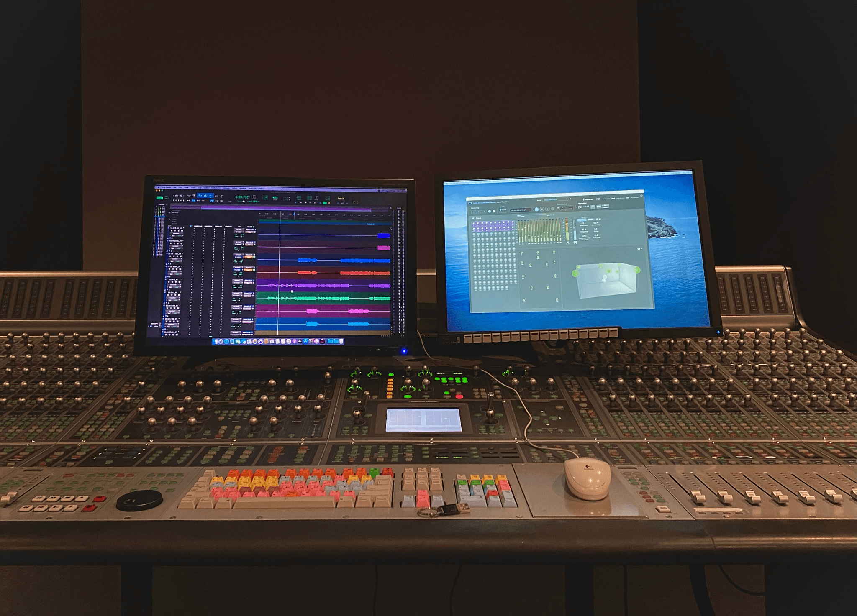This screenshot has height=616, width=857.
Task: Select the Master source radio button
Action: 501,212
